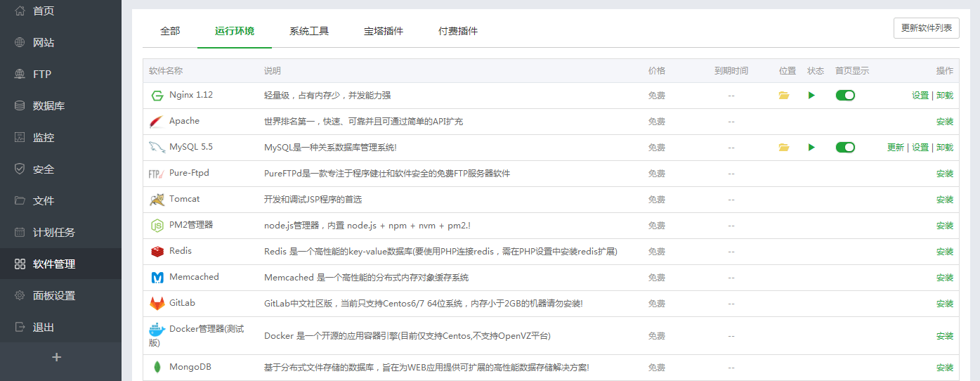Click the 软件名称 column header
The image size is (980, 381).
pyautogui.click(x=166, y=71)
